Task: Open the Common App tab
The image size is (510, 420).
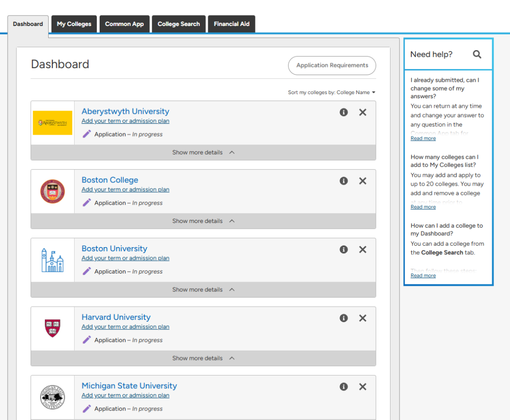Action: 125,24
